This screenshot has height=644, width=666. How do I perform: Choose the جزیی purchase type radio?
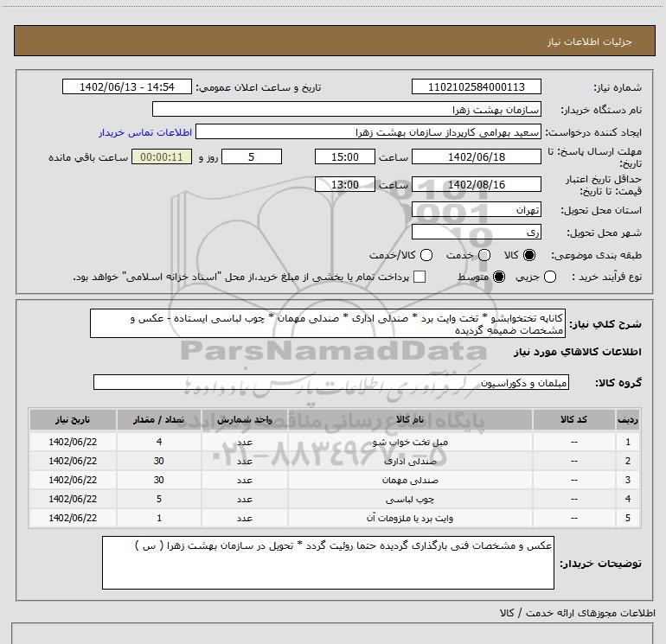(550, 277)
